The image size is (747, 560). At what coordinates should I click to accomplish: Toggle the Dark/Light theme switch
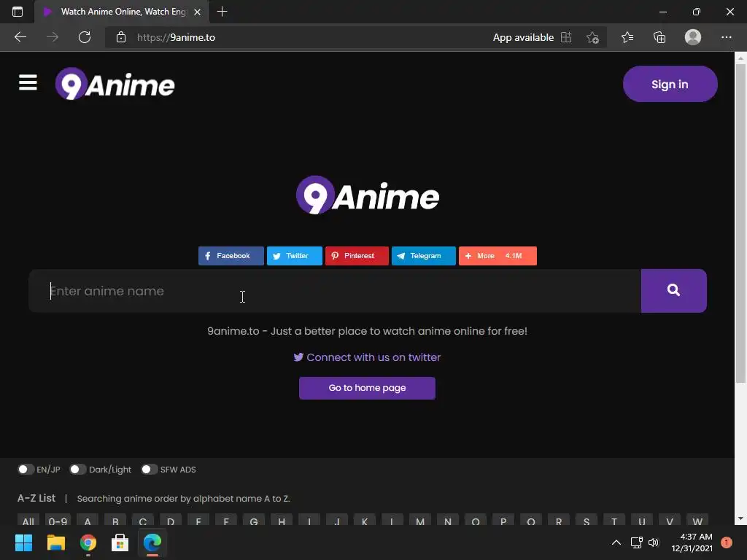78,470
